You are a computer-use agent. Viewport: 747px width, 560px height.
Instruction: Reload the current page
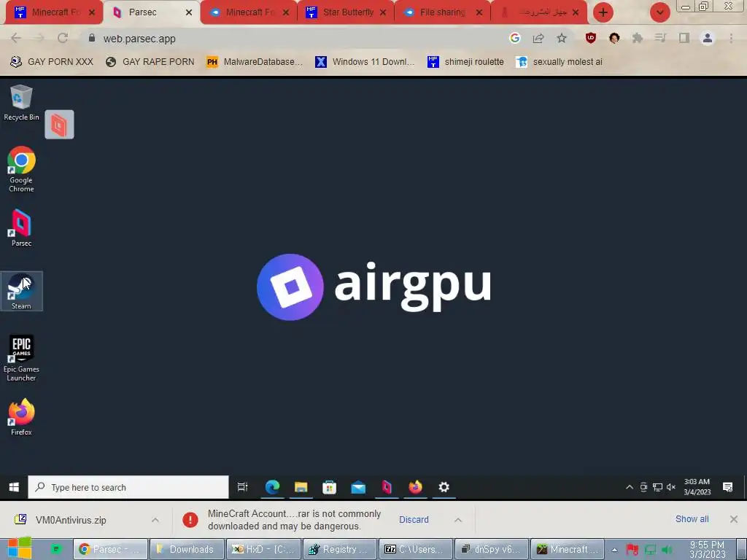pyautogui.click(x=63, y=38)
